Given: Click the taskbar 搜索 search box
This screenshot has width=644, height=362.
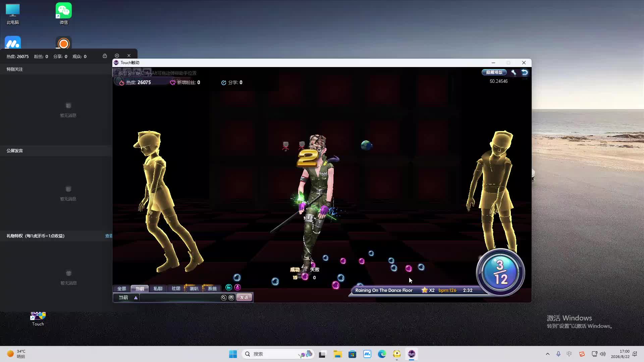Looking at the screenshot, I should coord(278,354).
